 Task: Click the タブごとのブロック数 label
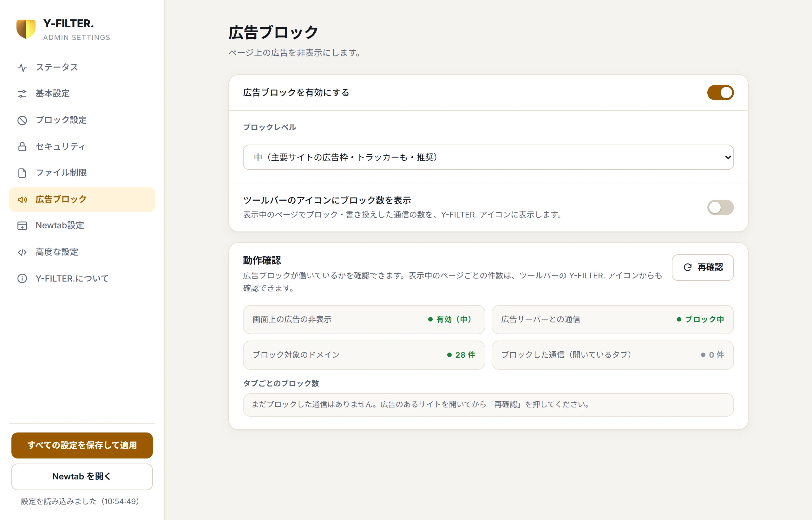click(281, 384)
